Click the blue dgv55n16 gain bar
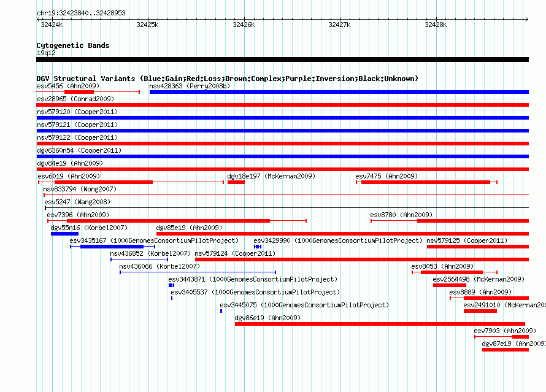This screenshot has width=546, height=392. coord(65,234)
